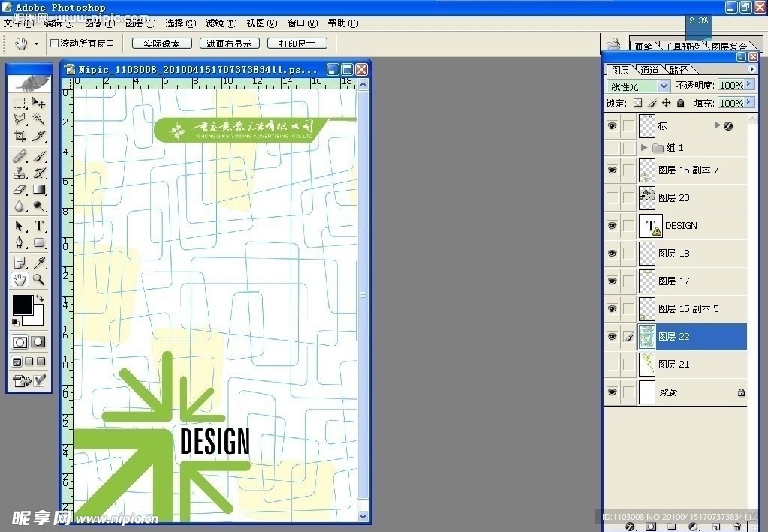Show the 图层 20 layer
This screenshot has height=532, width=768.
pyautogui.click(x=613, y=198)
